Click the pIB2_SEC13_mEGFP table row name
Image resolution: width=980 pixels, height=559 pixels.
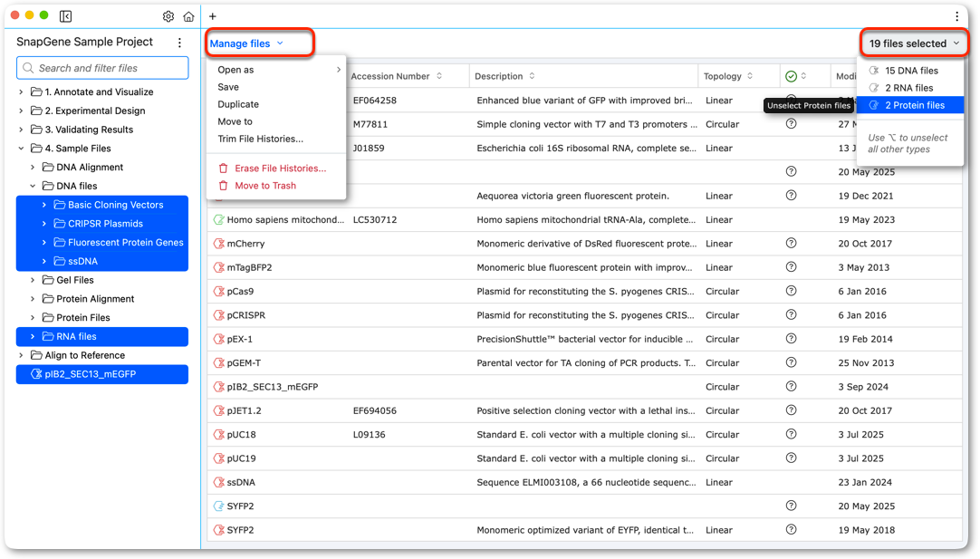click(273, 387)
